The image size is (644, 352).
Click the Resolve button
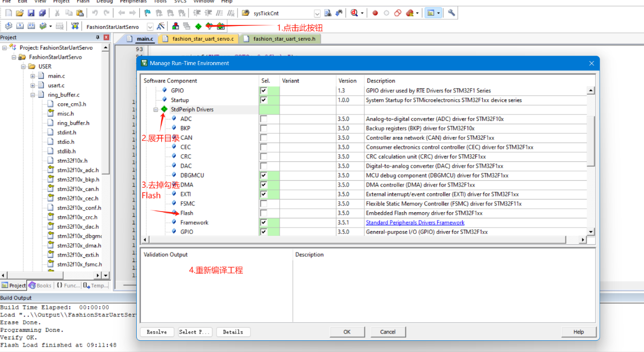pyautogui.click(x=157, y=332)
